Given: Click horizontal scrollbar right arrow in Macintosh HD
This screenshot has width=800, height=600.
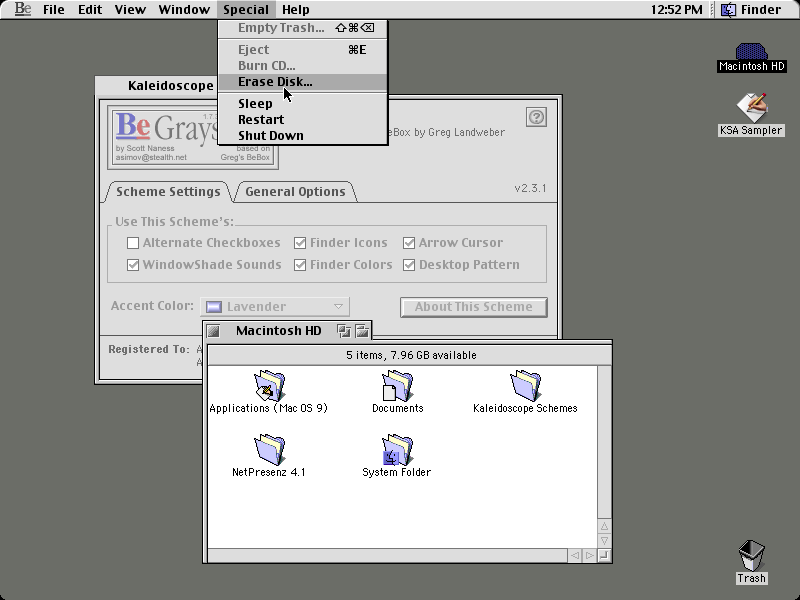Looking at the screenshot, I should tap(589, 555).
